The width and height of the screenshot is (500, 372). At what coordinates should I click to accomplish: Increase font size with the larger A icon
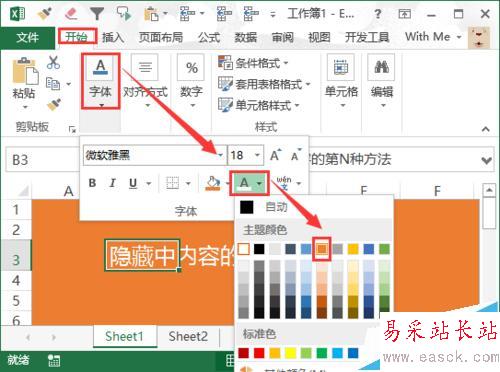tap(275, 155)
